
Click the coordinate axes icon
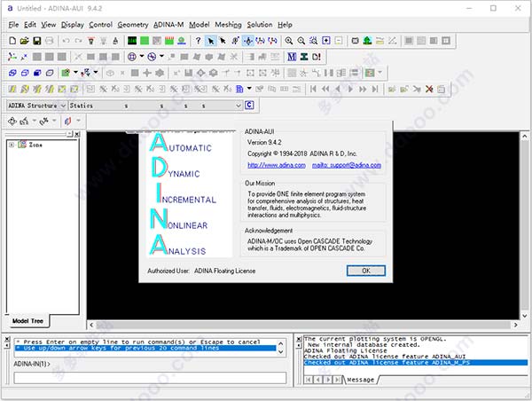pyautogui.click(x=12, y=57)
